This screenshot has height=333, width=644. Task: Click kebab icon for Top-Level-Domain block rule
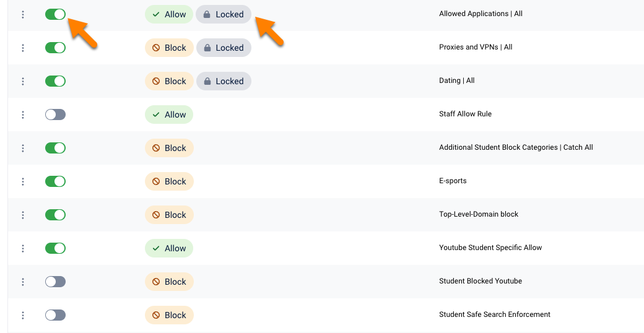point(23,215)
